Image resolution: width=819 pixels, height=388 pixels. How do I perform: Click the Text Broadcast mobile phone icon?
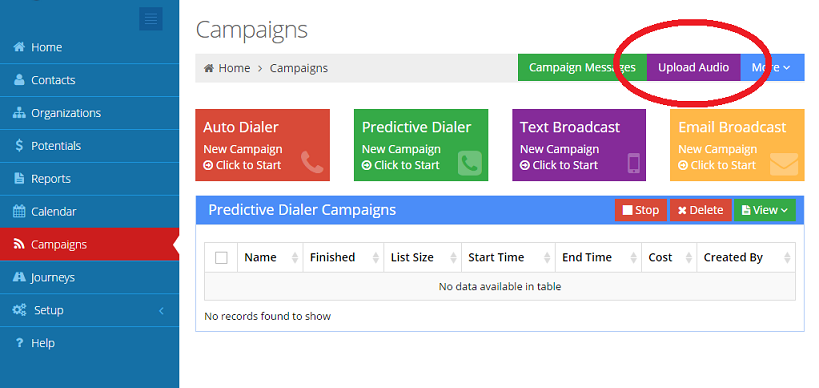click(634, 163)
